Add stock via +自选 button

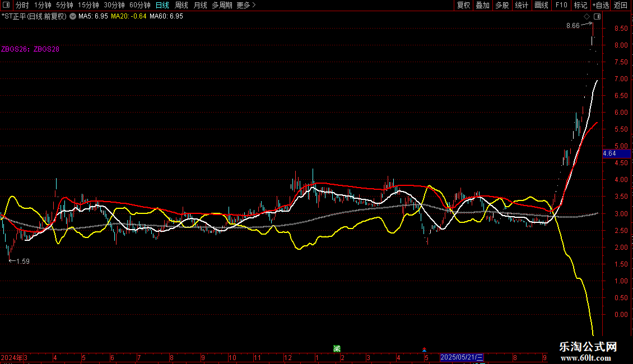pyautogui.click(x=601, y=5)
